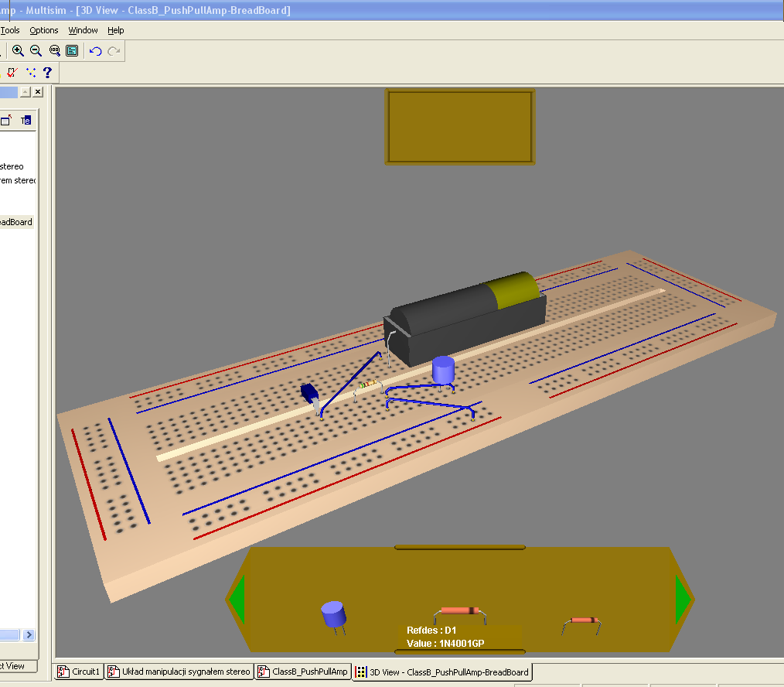Open the Options menu
This screenshot has height=687, width=784.
[43, 30]
